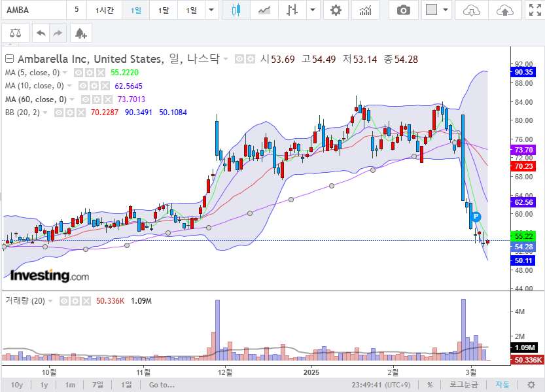Open gear settings on Ambarella title row
Viewport: 545px width, 392px height.
250,59
